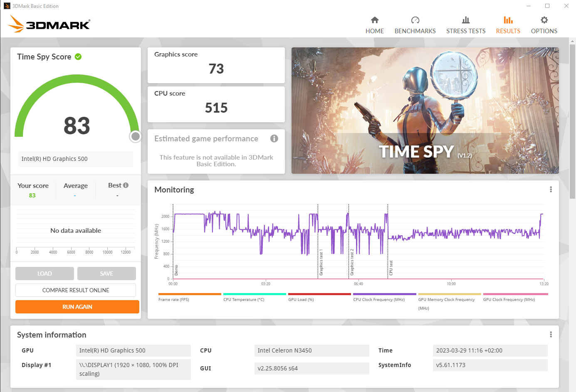Select the Results tab
The height and width of the screenshot is (392, 576).
[508, 25]
